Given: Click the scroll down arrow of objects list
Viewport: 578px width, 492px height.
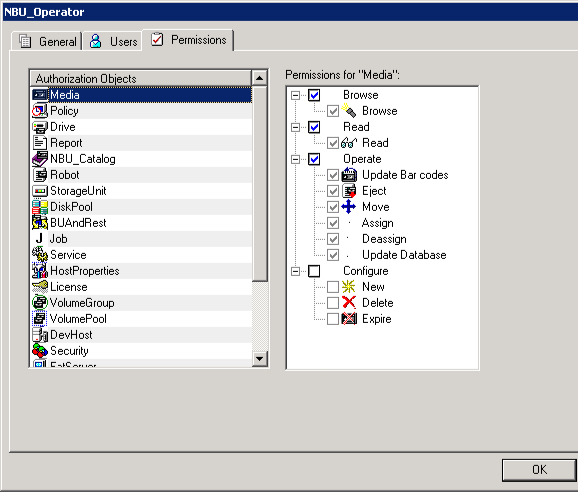Looking at the screenshot, I should pyautogui.click(x=260, y=358).
